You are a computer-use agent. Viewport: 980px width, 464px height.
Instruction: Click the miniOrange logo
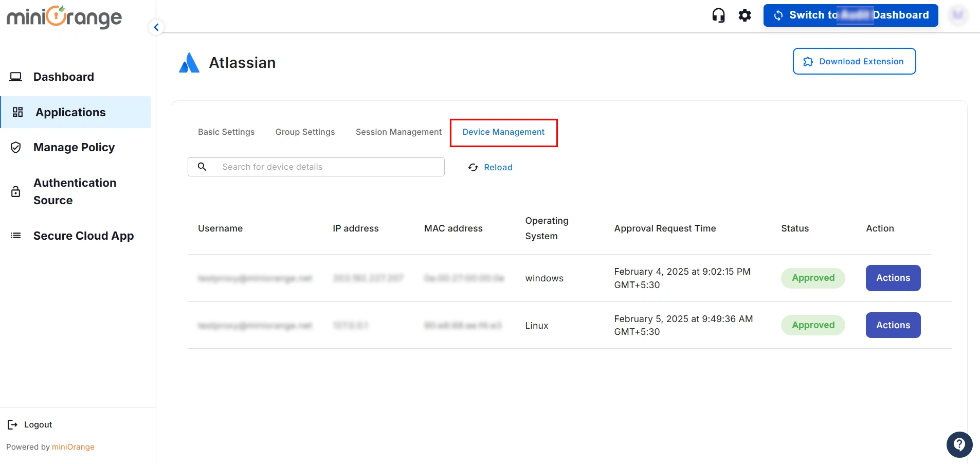point(64,17)
